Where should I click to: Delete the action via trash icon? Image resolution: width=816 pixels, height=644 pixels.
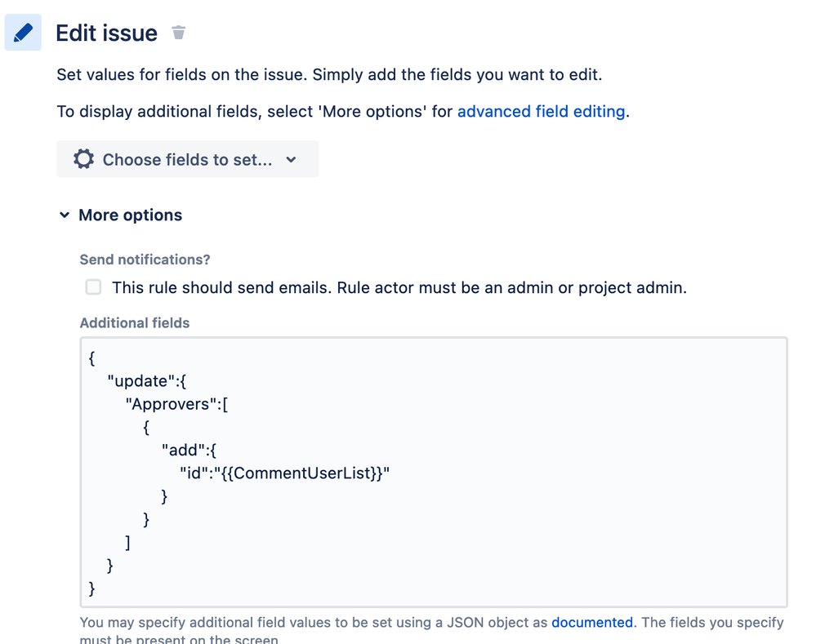pyautogui.click(x=179, y=33)
